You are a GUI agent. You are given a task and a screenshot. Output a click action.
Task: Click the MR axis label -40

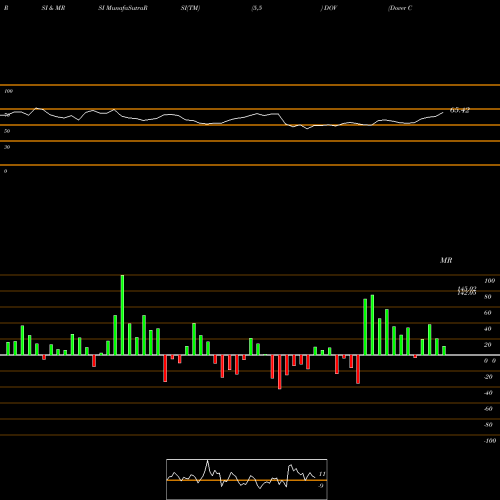pos(488,393)
